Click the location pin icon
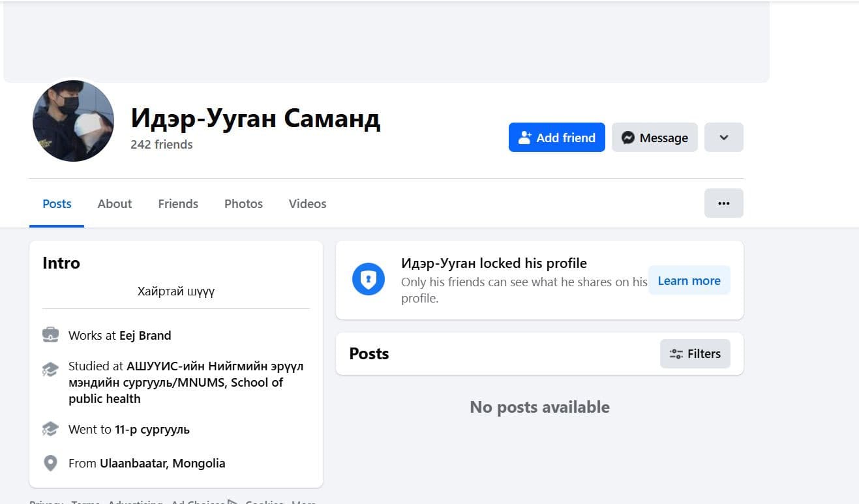The width and height of the screenshot is (859, 504). (x=50, y=463)
